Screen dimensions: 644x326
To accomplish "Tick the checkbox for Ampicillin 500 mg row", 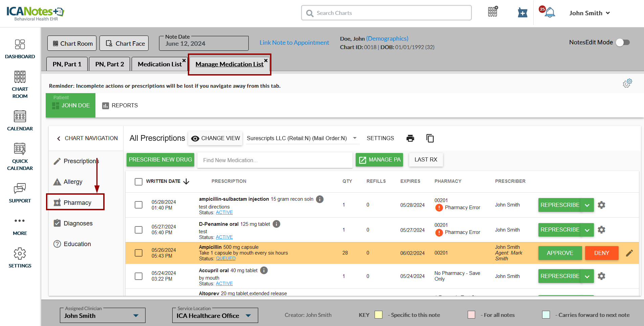I will tap(138, 253).
